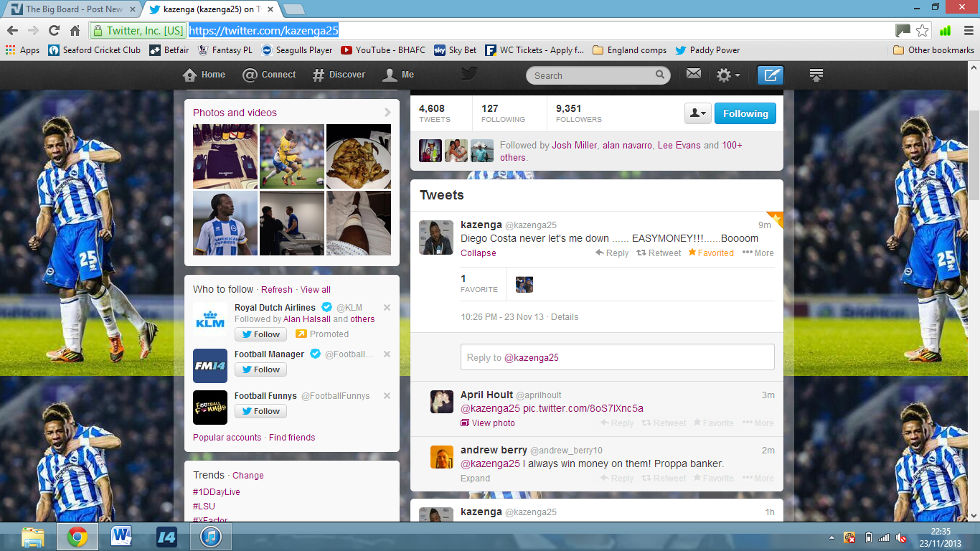The width and height of the screenshot is (980, 551).
Task: Open Popular accounts link
Action: [227, 438]
